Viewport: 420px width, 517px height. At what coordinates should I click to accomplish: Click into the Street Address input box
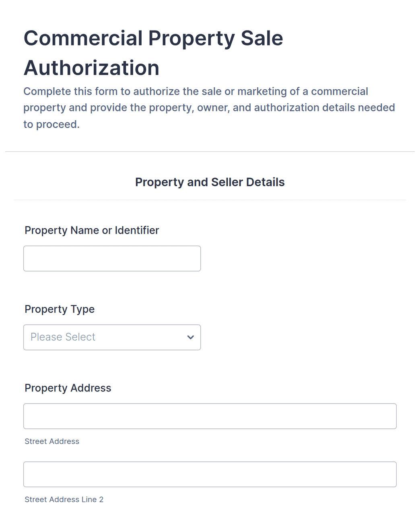(210, 416)
